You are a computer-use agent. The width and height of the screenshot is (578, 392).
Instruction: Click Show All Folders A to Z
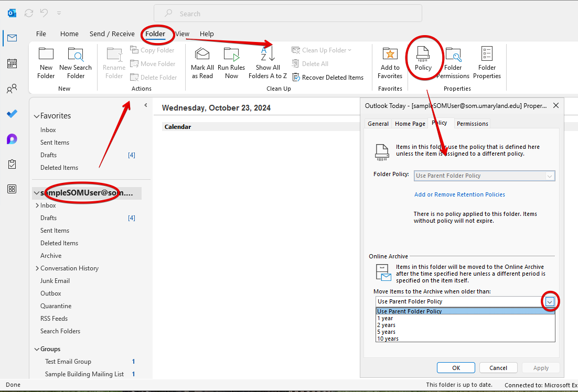point(267,55)
